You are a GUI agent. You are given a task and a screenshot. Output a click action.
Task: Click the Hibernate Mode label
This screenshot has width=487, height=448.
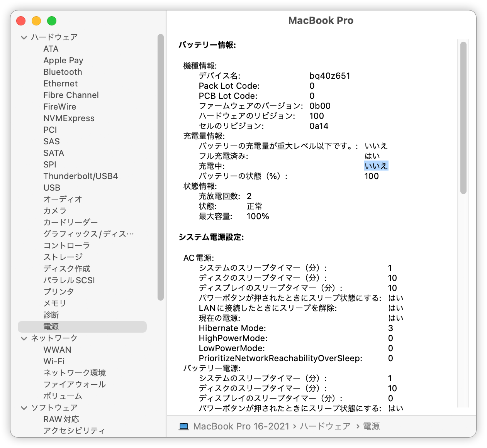click(232, 328)
